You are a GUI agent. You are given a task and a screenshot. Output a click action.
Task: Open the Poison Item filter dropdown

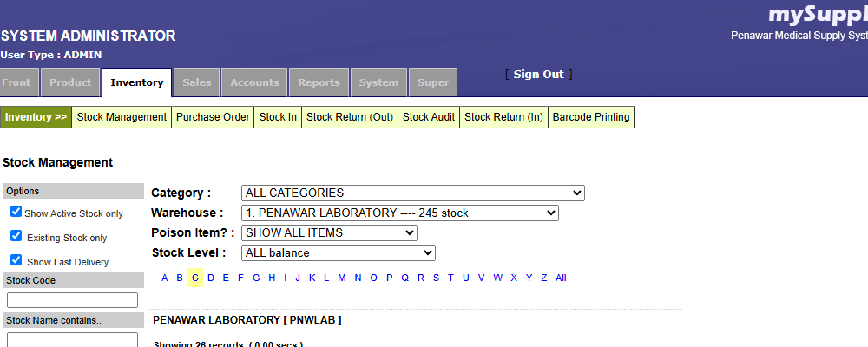329,232
